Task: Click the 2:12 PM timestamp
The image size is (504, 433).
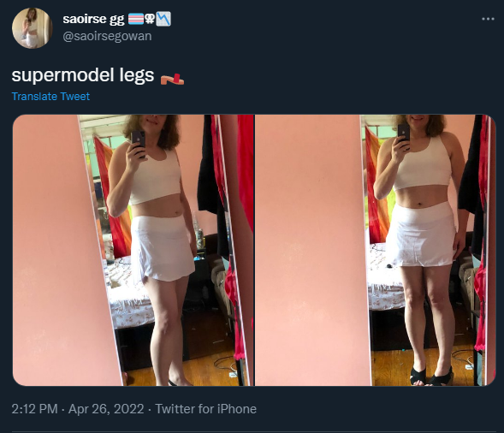Action: [x=34, y=409]
